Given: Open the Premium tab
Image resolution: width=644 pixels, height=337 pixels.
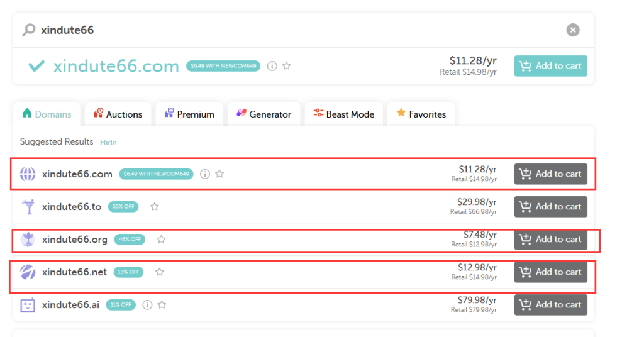Looking at the screenshot, I should click(x=189, y=114).
